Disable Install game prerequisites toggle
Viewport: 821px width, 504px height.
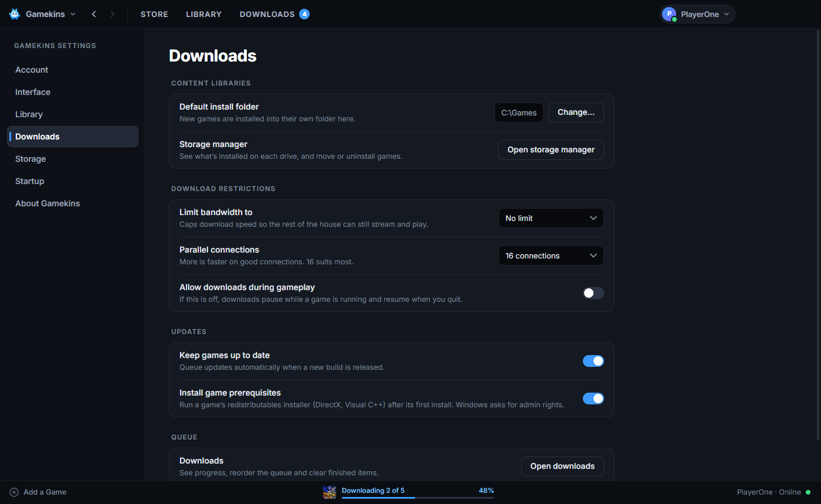(593, 399)
